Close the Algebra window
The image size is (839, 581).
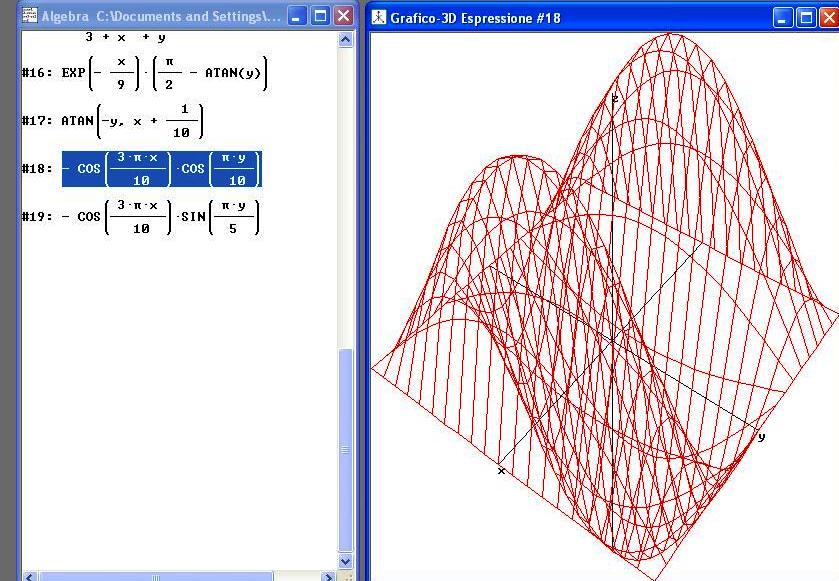point(344,16)
